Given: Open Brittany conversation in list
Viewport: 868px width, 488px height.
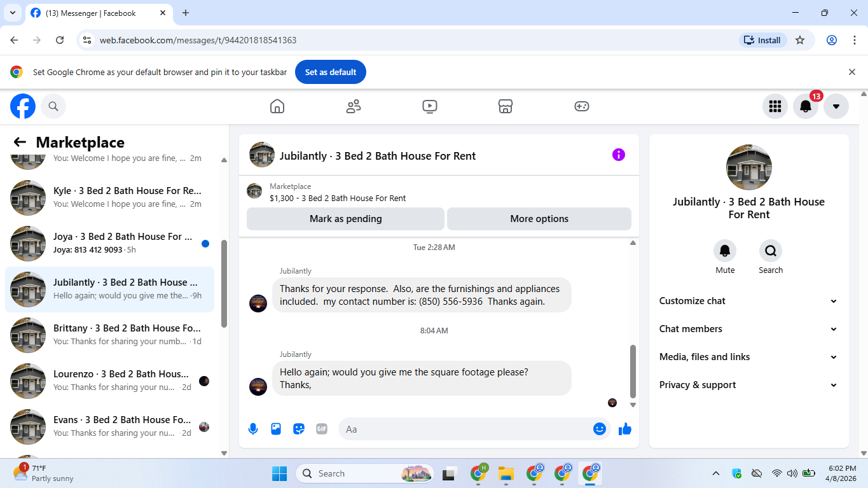Looking at the screenshot, I should point(109,335).
